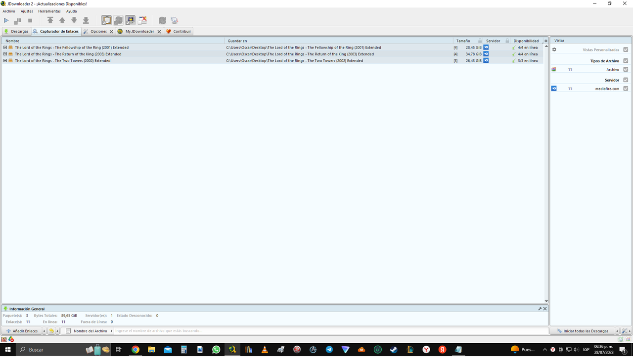Open the Herramientas menu
This screenshot has height=364, width=633.
click(49, 11)
